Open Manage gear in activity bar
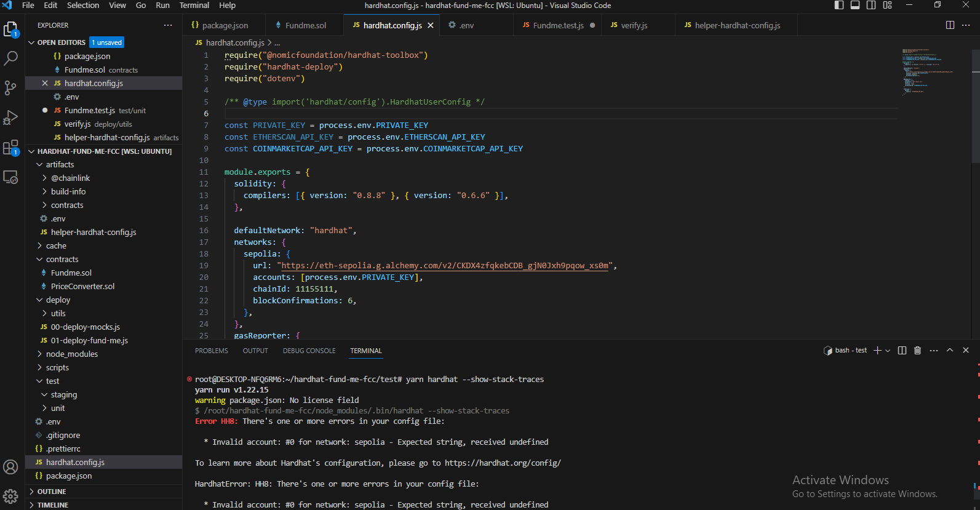Image resolution: width=980 pixels, height=510 pixels. click(x=11, y=496)
